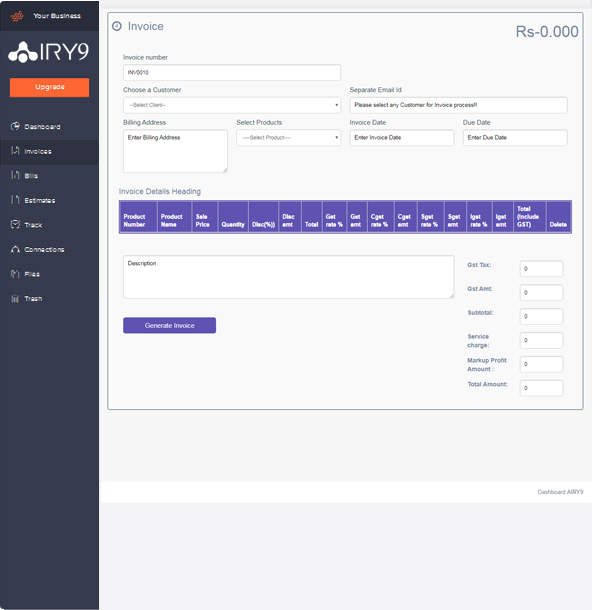Click the Total Amount value field
This screenshot has width=592, height=610.
click(x=541, y=388)
